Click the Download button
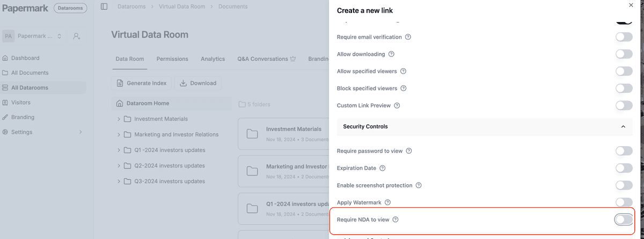This screenshot has width=644, height=239. (198, 83)
